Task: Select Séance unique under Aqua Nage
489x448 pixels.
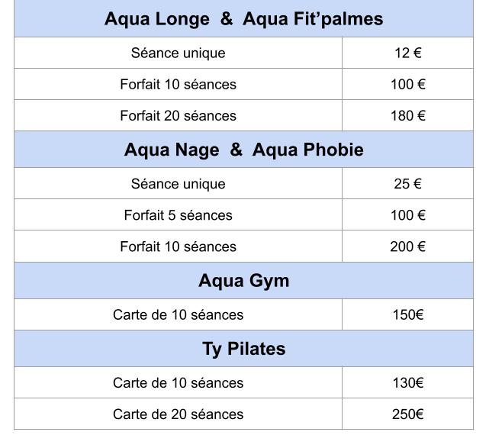Action: coord(178,183)
